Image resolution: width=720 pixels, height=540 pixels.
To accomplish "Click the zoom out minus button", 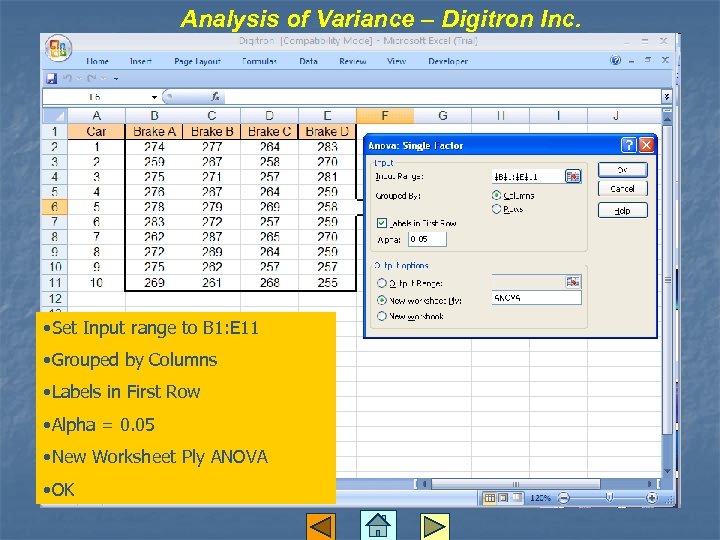I will click(564, 498).
